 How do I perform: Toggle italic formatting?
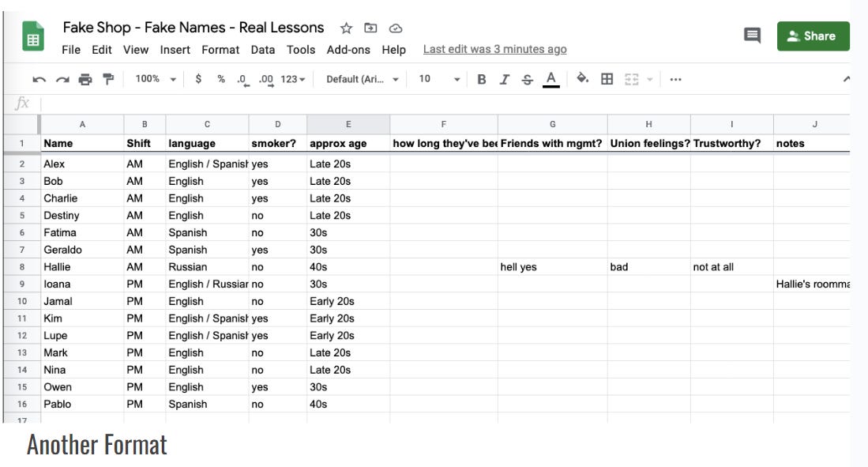(505, 79)
